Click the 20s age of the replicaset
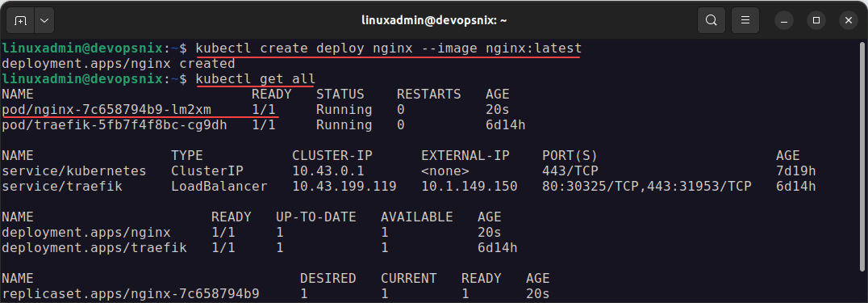This screenshot has height=303, width=868. (x=537, y=293)
